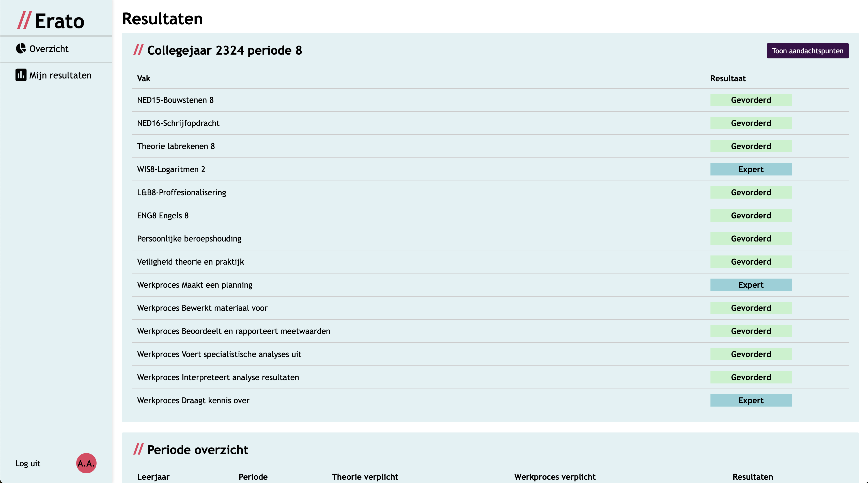Click the Gevorderd badge for Persoonlijke beroepshouding
The image size is (868, 483).
click(751, 239)
